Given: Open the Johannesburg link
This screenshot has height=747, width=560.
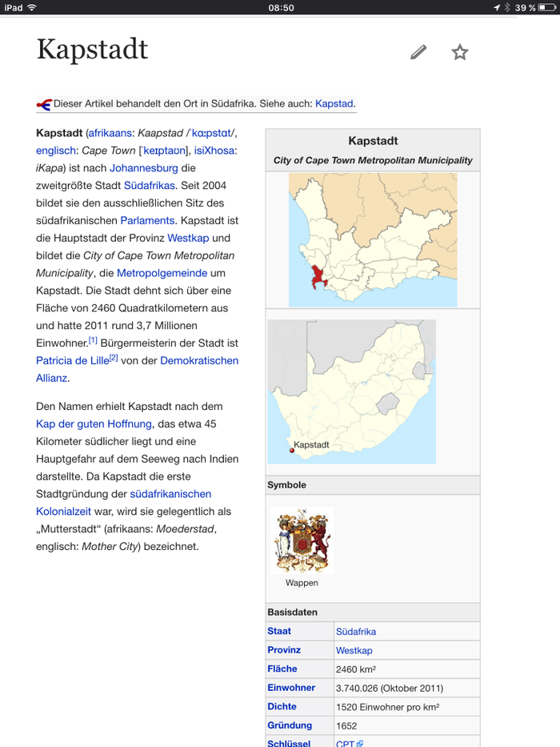Looking at the screenshot, I should pos(144,167).
